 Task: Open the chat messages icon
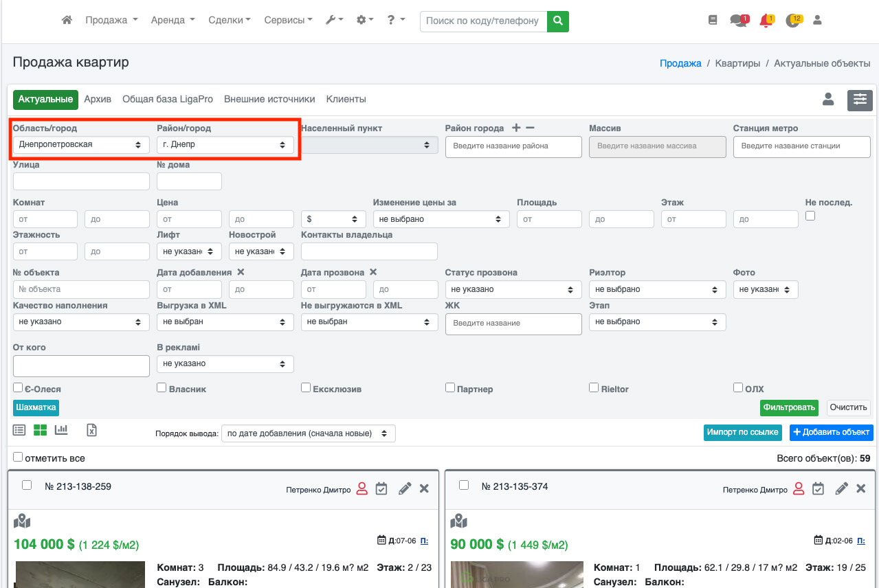[738, 21]
